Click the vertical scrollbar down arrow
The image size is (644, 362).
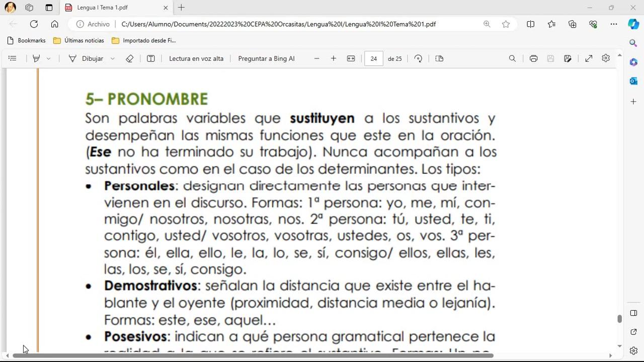(619, 347)
